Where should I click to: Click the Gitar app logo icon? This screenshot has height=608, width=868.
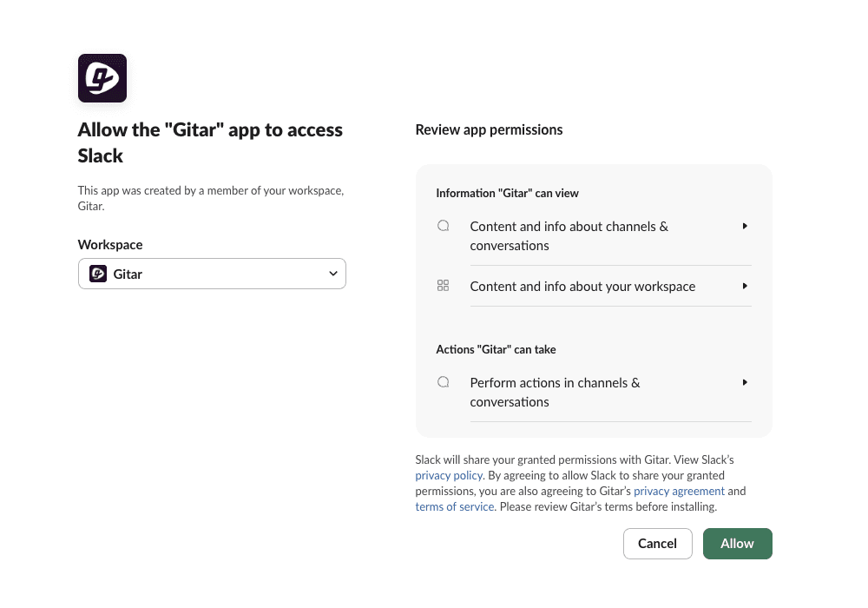102,77
